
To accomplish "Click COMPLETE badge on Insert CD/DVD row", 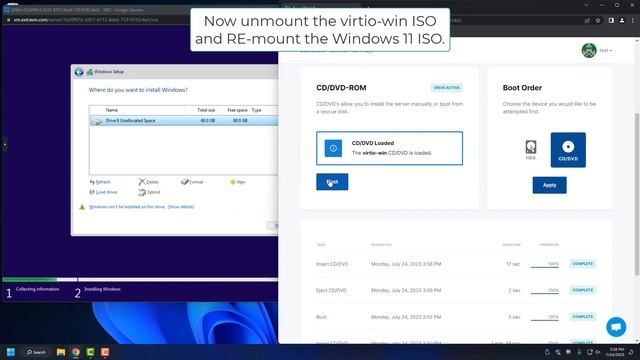I will tap(582, 264).
